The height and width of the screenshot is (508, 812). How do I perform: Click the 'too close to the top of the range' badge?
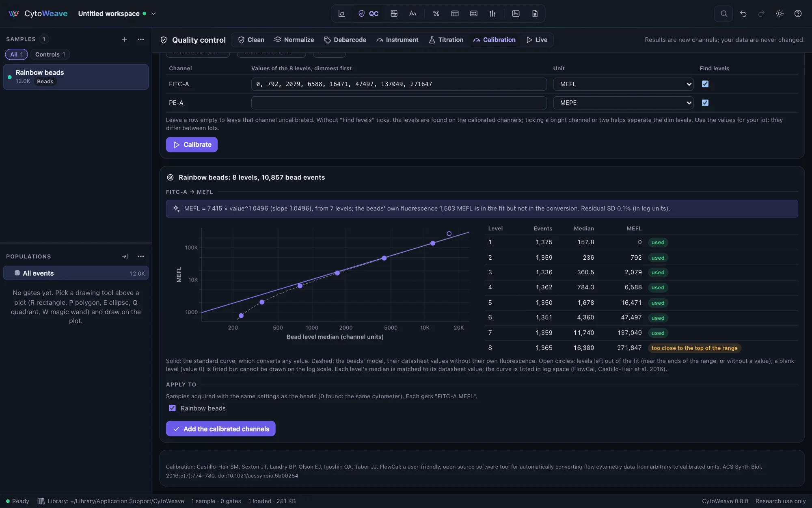(x=694, y=348)
